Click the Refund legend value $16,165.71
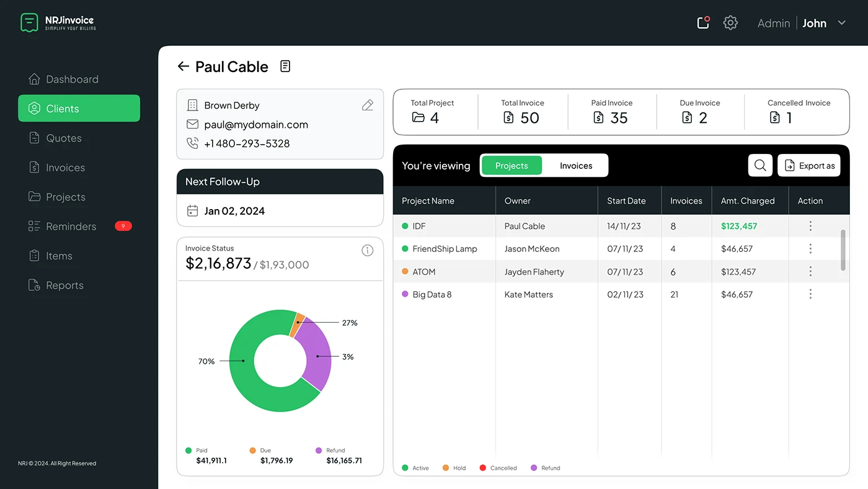Viewport: 868px width, 489px height. tap(344, 460)
